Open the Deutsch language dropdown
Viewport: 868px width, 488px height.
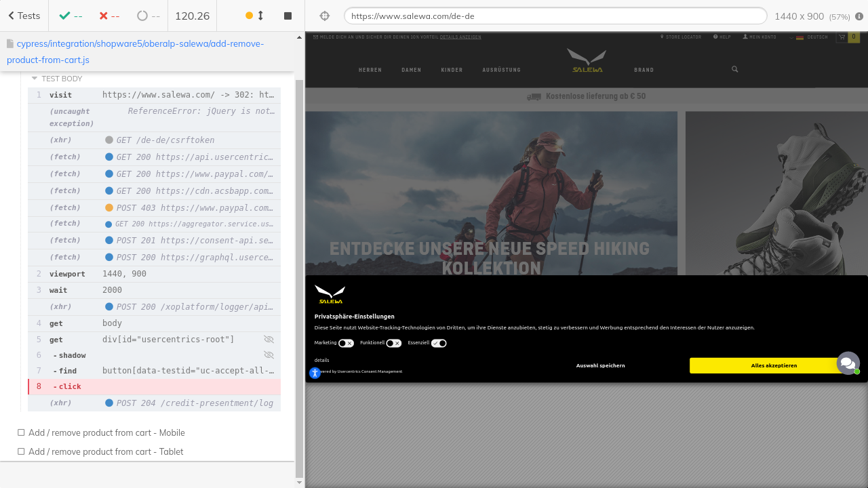[x=811, y=37]
